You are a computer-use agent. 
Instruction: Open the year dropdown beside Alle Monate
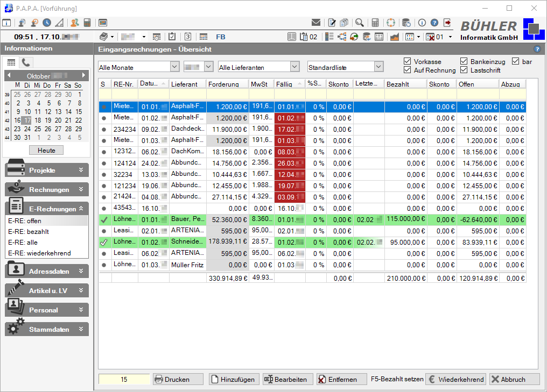[208, 66]
